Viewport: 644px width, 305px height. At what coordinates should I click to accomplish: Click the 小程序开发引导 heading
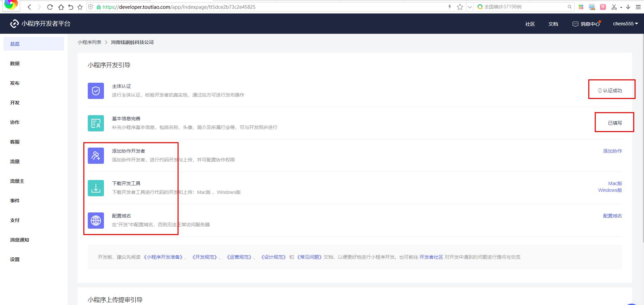[109, 65]
